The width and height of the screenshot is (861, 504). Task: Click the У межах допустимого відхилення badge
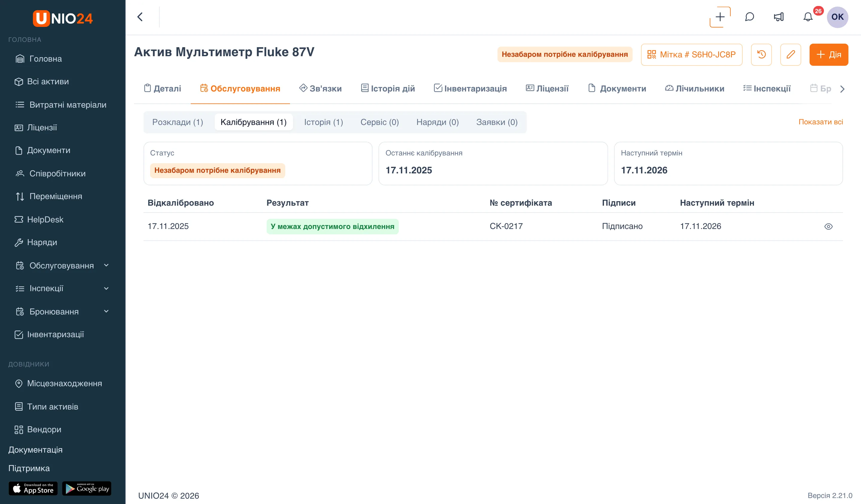pos(332,227)
